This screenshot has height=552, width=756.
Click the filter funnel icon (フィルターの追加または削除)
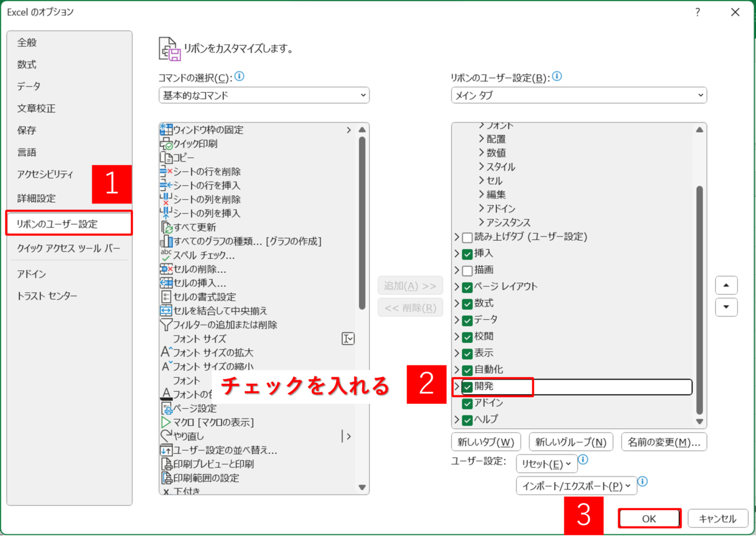[166, 325]
